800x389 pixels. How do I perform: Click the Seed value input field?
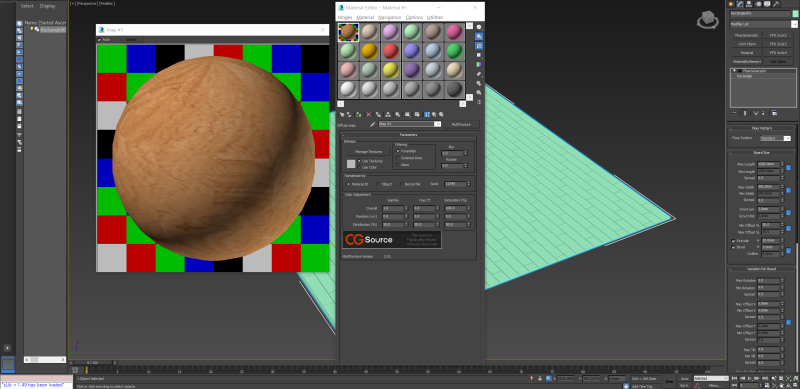[x=455, y=184]
